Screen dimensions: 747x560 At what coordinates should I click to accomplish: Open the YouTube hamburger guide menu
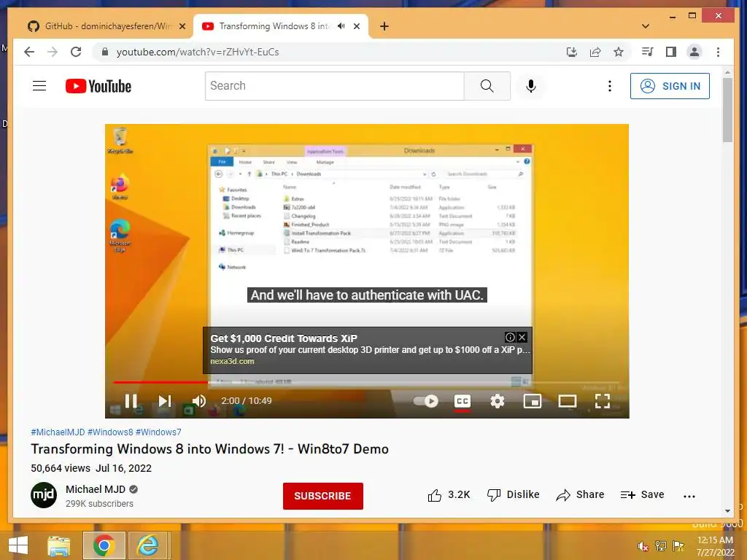(x=39, y=86)
